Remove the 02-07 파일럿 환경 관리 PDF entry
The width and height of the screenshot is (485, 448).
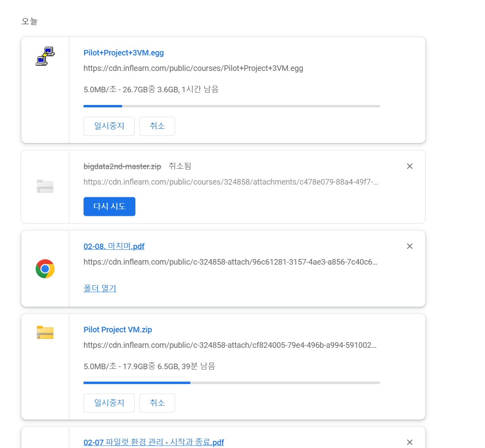point(410,442)
